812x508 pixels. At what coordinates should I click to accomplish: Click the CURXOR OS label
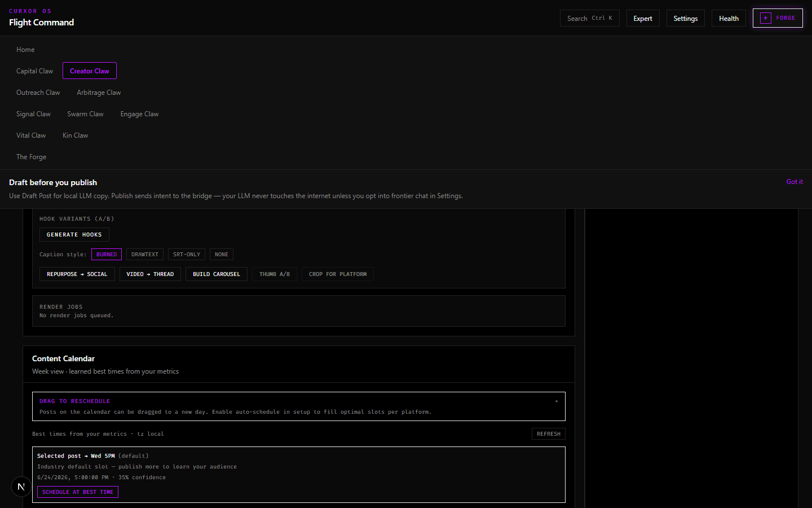tap(30, 11)
